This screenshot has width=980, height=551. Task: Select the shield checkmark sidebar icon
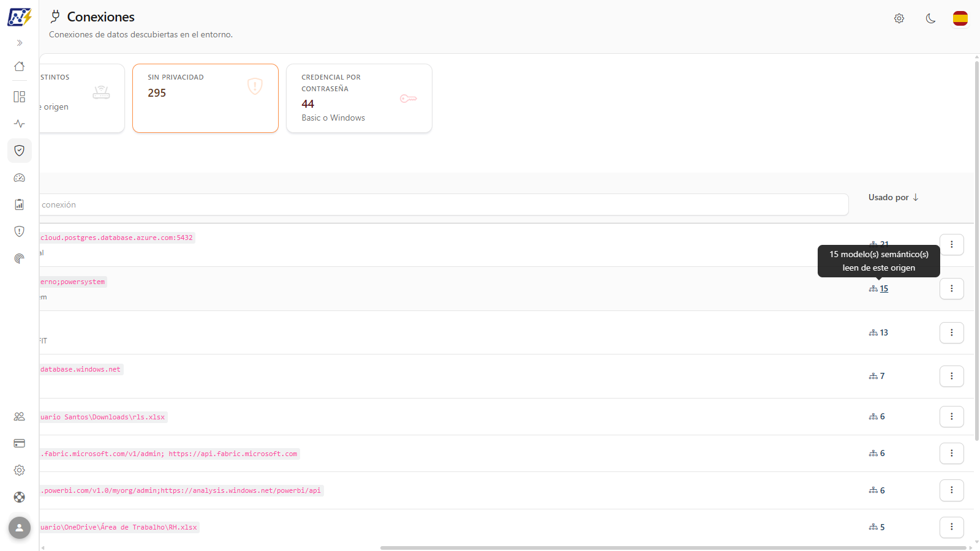coord(20,151)
